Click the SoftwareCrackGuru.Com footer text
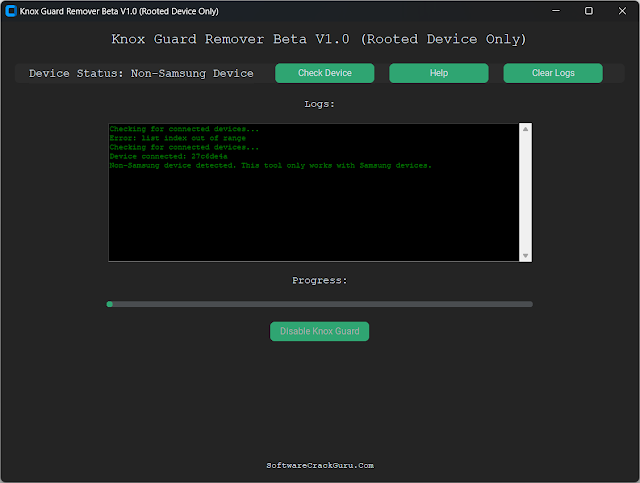Image resolution: width=640 pixels, height=483 pixels. point(320,465)
